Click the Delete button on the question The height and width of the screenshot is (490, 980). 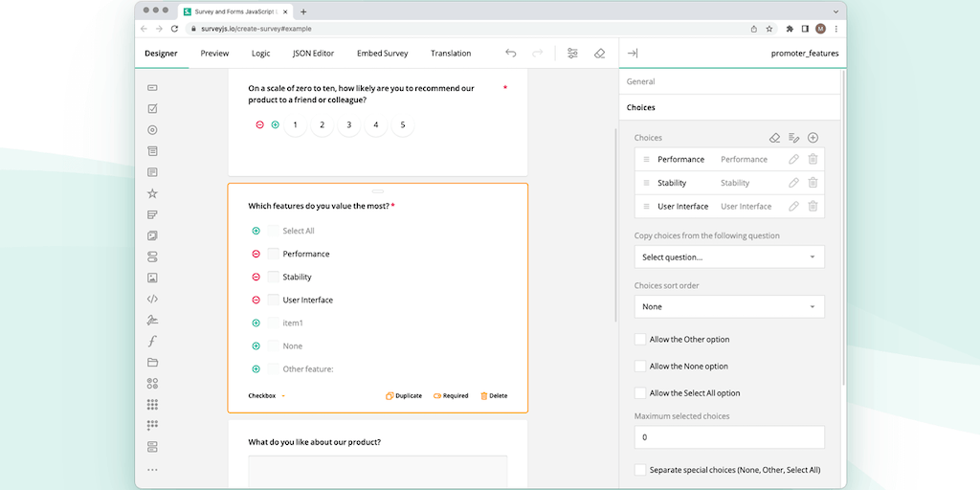494,395
